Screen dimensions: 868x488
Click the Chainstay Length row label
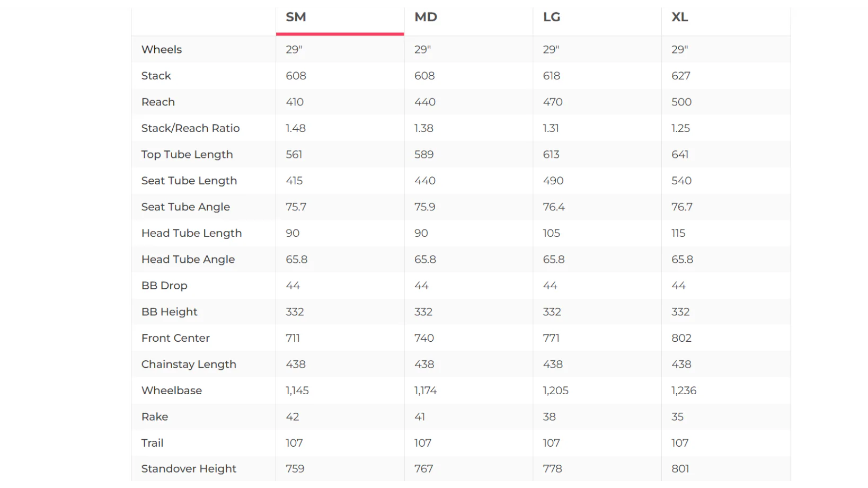pyautogui.click(x=189, y=365)
